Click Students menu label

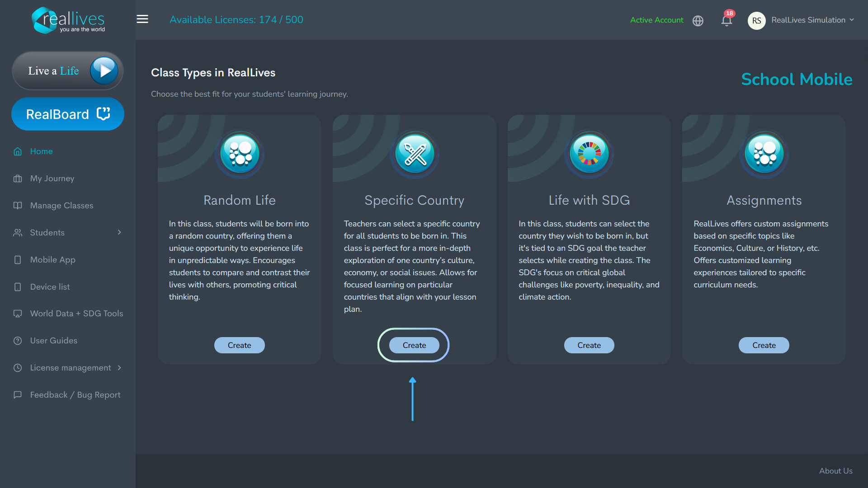coord(47,233)
